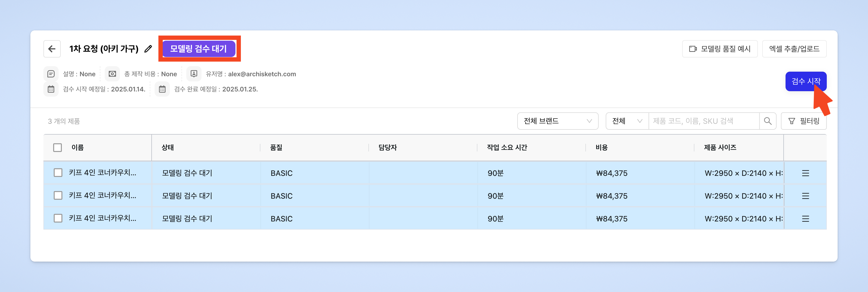Click the 필터링 filter button
Viewport: 868px width, 292px height.
[804, 121]
